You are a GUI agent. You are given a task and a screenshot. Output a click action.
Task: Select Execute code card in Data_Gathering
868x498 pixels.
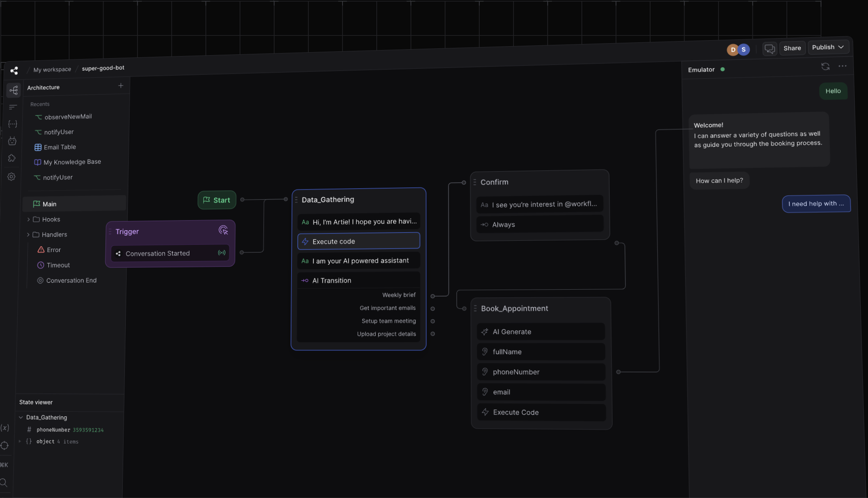pos(358,241)
